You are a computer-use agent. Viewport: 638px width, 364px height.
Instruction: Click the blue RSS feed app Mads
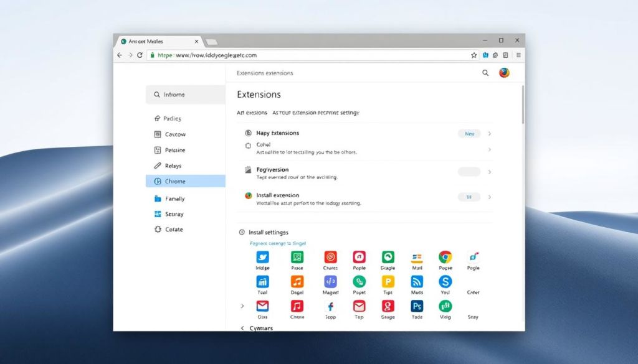pos(417,281)
